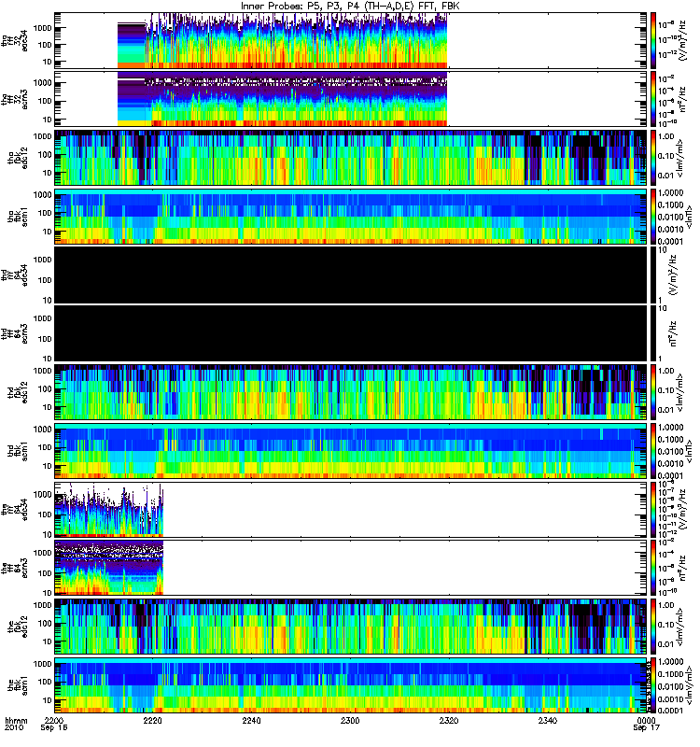Image resolution: width=700 pixels, height=747 pixels.
Task: Select the the fff 64 scm3 spectrogram panel
Action: coord(351,568)
